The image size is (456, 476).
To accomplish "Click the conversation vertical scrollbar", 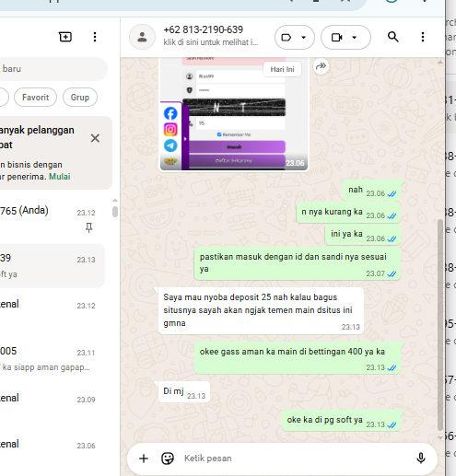I will (440, 324).
